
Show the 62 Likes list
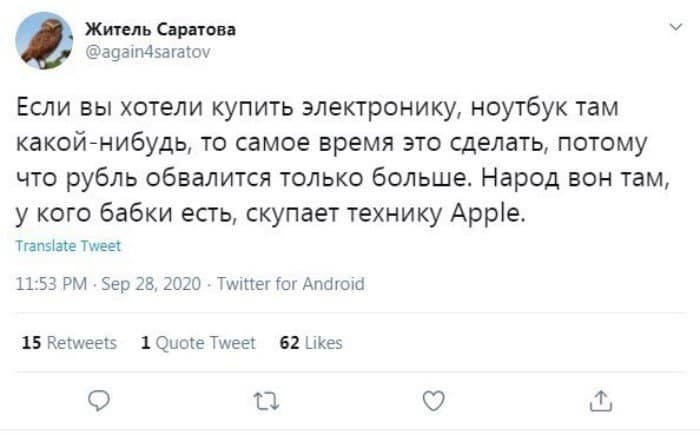coord(311,343)
